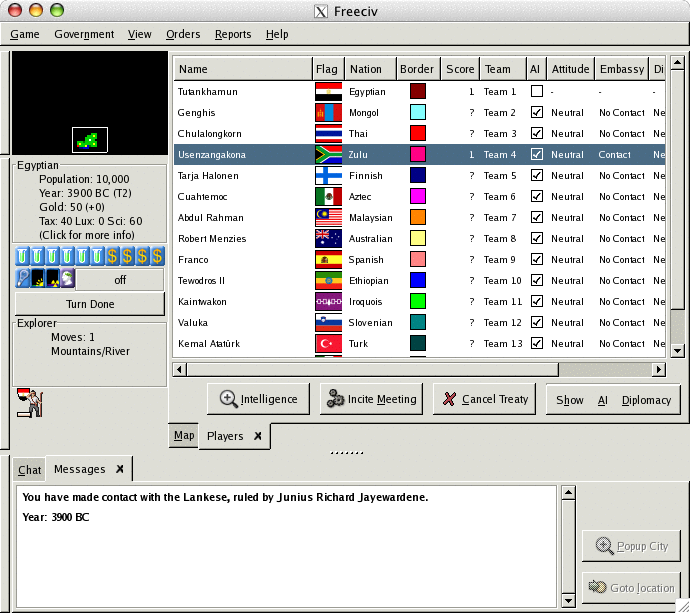
Task: Open the AI dropdown menu
Action: pos(602,400)
